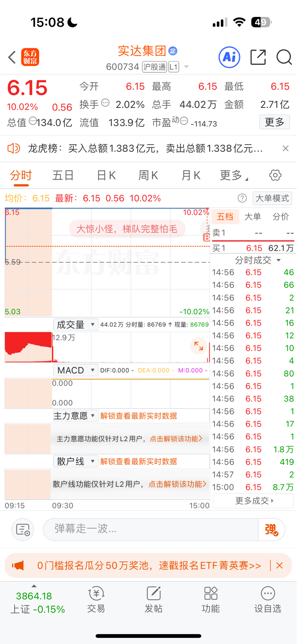Toggle 大单模式 button
297x644 pixels.
272,198
